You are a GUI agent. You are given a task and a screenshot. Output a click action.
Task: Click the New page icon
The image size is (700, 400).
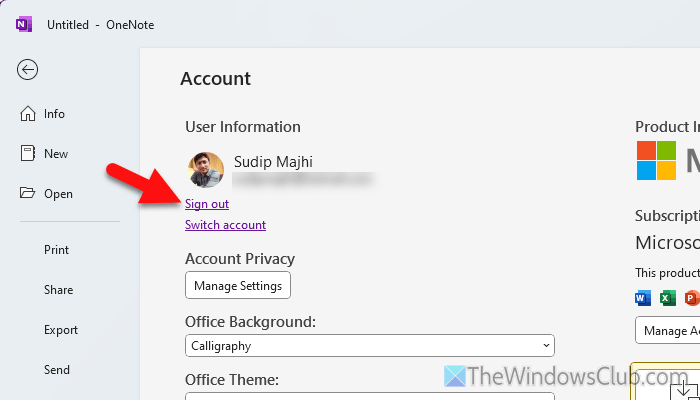(x=28, y=154)
